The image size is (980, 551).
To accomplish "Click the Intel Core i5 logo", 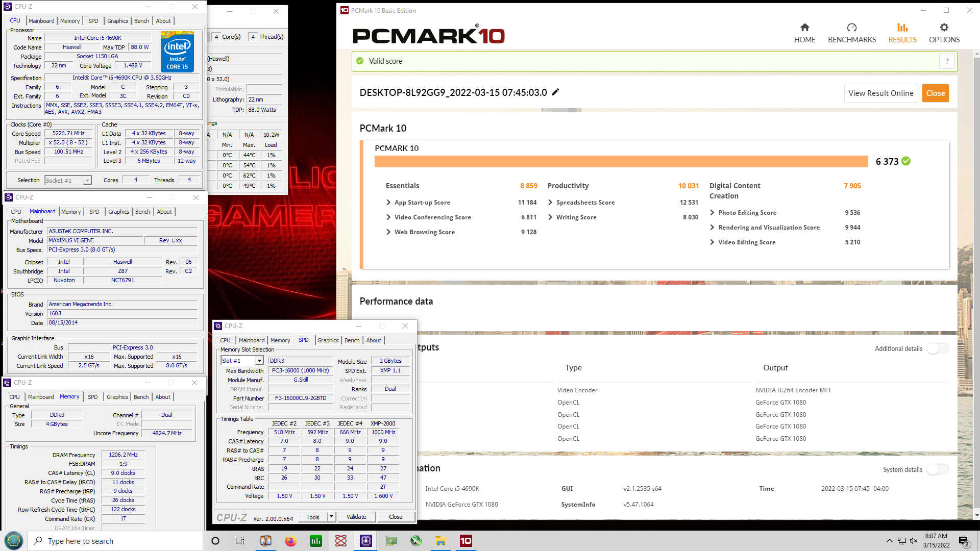I will 177,52.
